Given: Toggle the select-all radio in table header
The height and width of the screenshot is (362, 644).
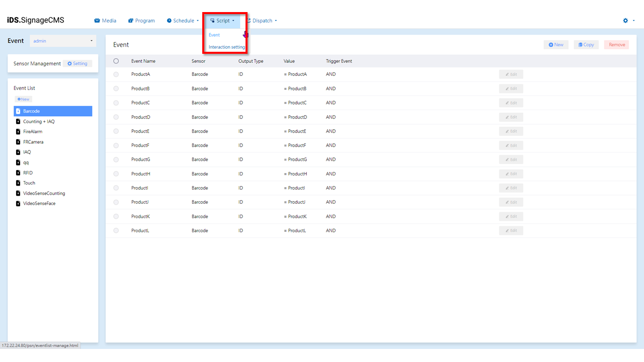Looking at the screenshot, I should 116,61.
